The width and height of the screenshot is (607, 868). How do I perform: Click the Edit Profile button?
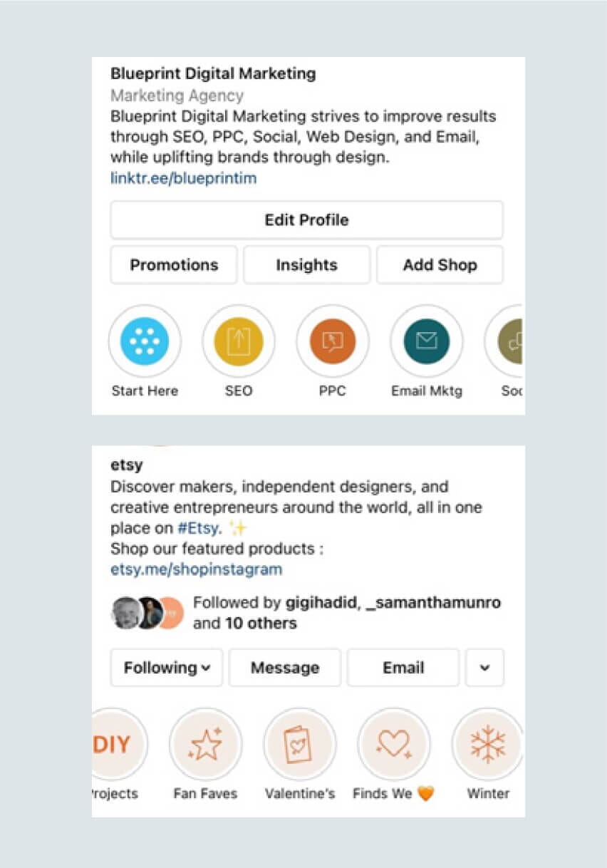point(306,219)
